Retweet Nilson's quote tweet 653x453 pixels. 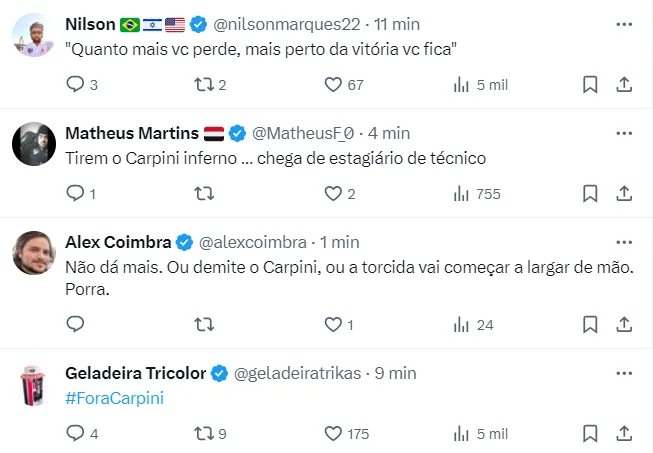pos(204,85)
